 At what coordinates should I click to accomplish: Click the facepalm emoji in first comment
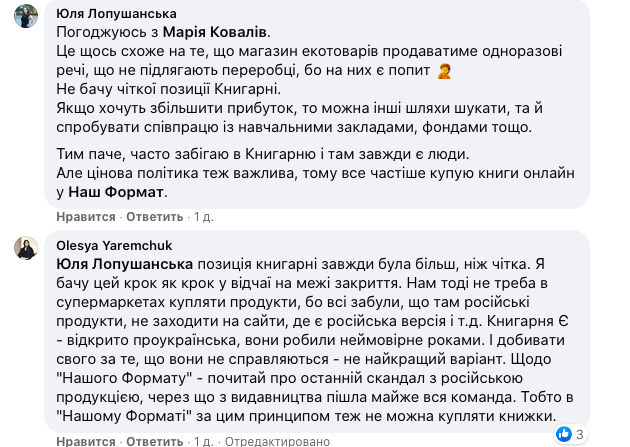click(446, 71)
